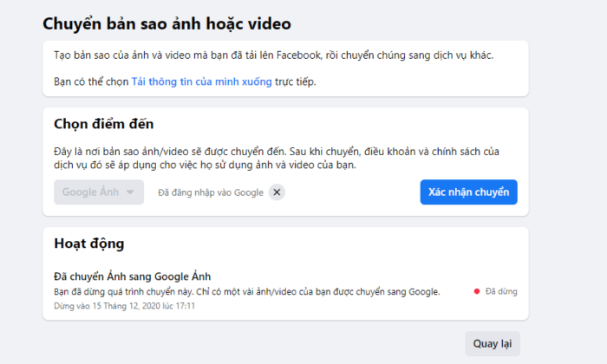Click the 'Dừng vào 15 Tháng 12, 2020 lúc 17:11' timestamp

(x=124, y=306)
